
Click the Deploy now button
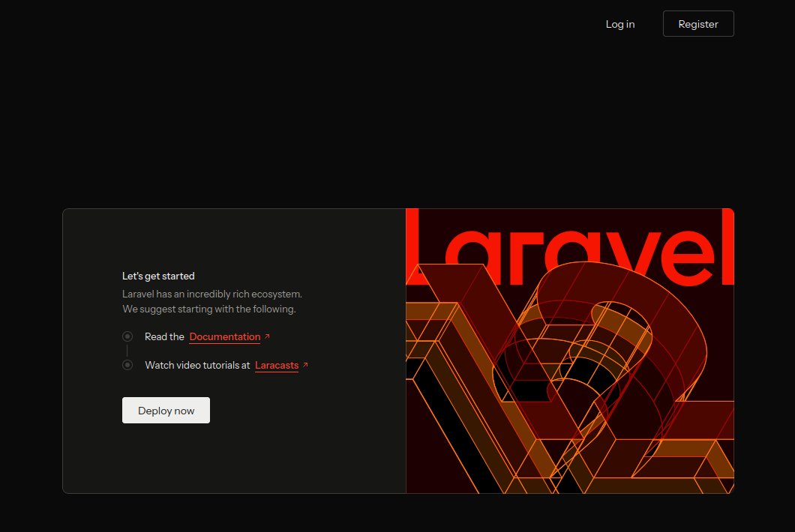(166, 411)
